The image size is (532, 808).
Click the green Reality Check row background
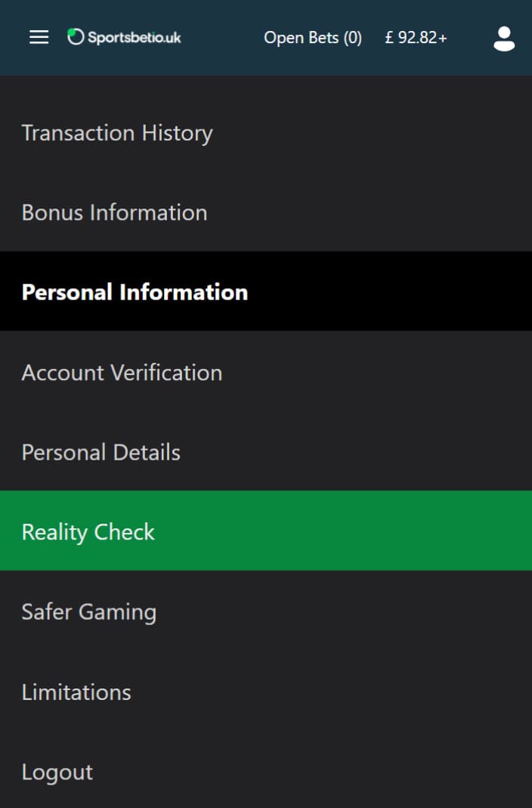pos(266,531)
